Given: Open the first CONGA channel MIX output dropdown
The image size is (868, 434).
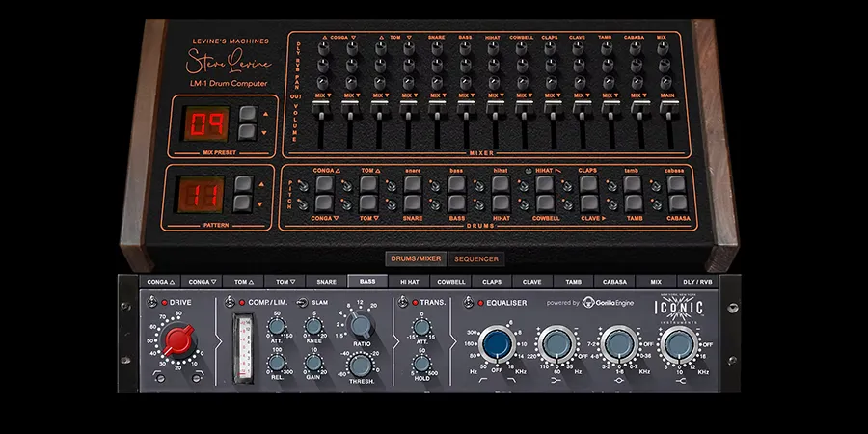Looking at the screenshot, I should 321,95.
